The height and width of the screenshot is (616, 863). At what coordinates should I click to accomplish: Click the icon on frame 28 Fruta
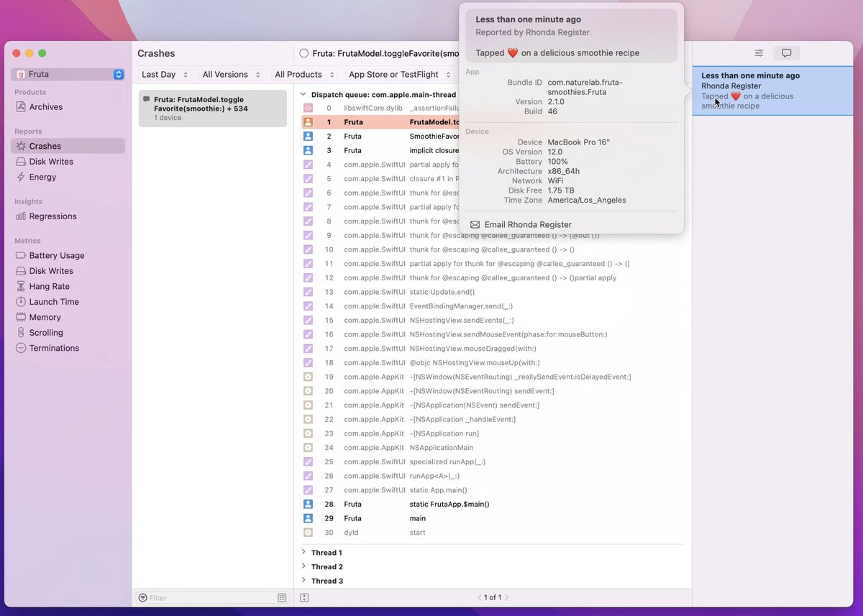(308, 505)
